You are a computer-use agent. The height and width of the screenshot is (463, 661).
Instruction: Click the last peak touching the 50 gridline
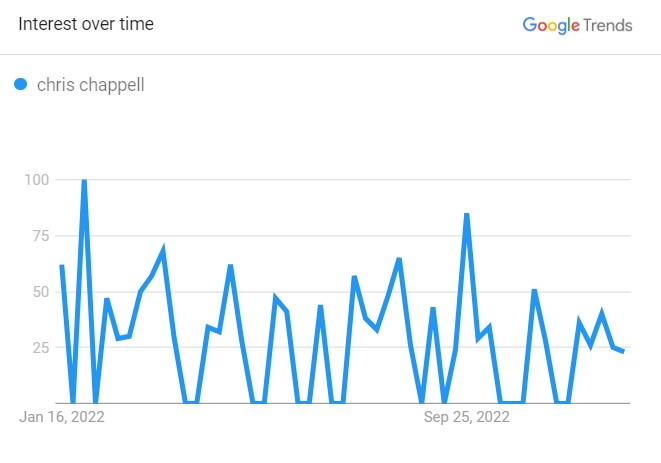[x=534, y=290]
